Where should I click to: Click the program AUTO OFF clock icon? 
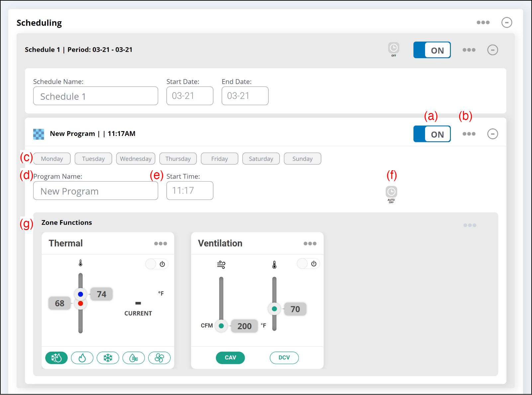click(x=391, y=192)
